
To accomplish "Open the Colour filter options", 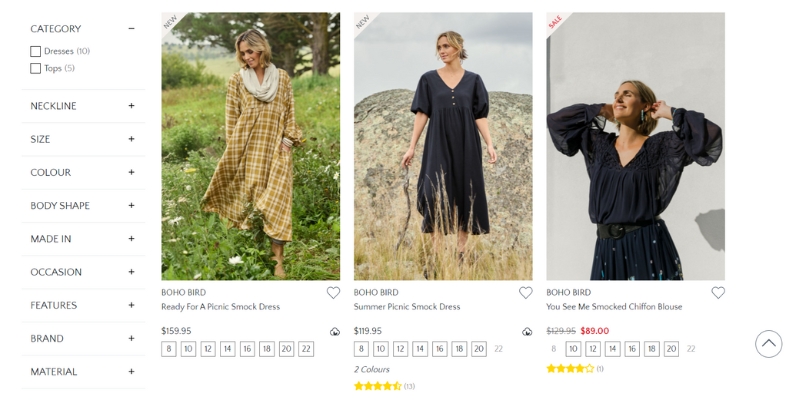I will 131,172.
